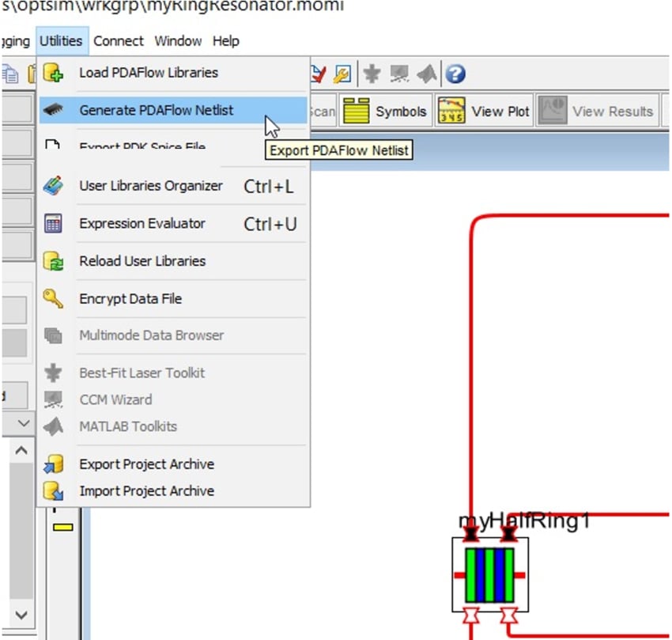Open the Window menu

177,40
